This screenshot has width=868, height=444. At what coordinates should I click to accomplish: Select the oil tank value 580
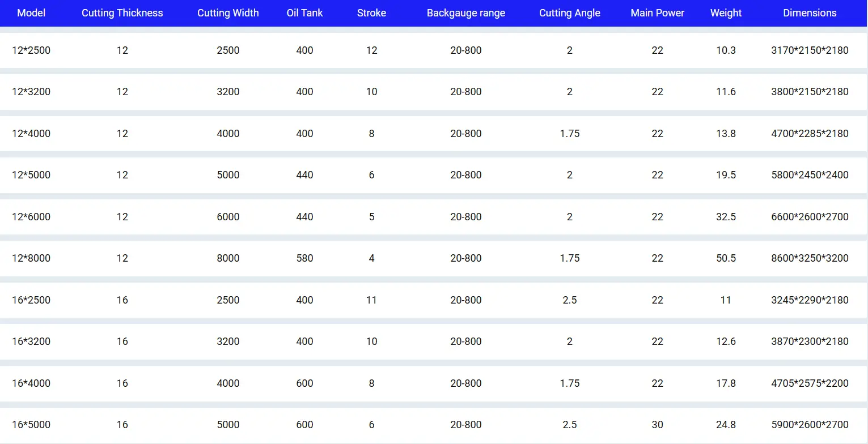tap(304, 258)
